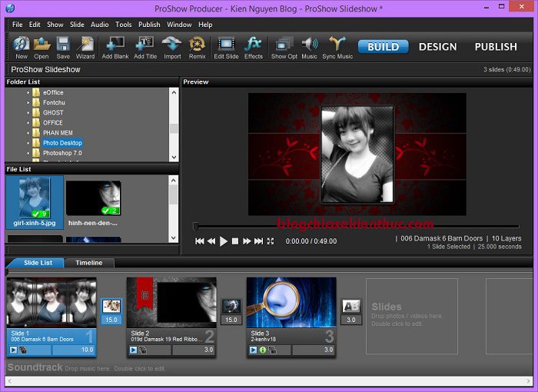Jump to the start of the preview
Screen dimensions: 538x392
click(x=199, y=241)
